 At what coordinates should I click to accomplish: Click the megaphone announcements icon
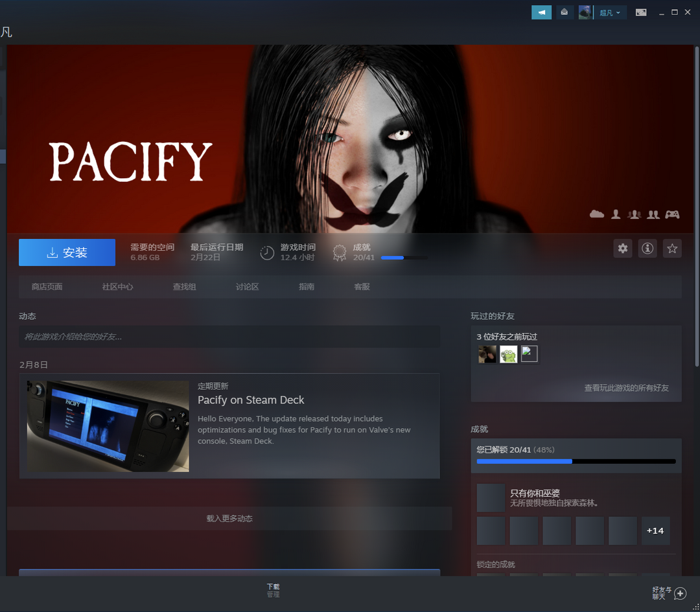pyautogui.click(x=541, y=12)
